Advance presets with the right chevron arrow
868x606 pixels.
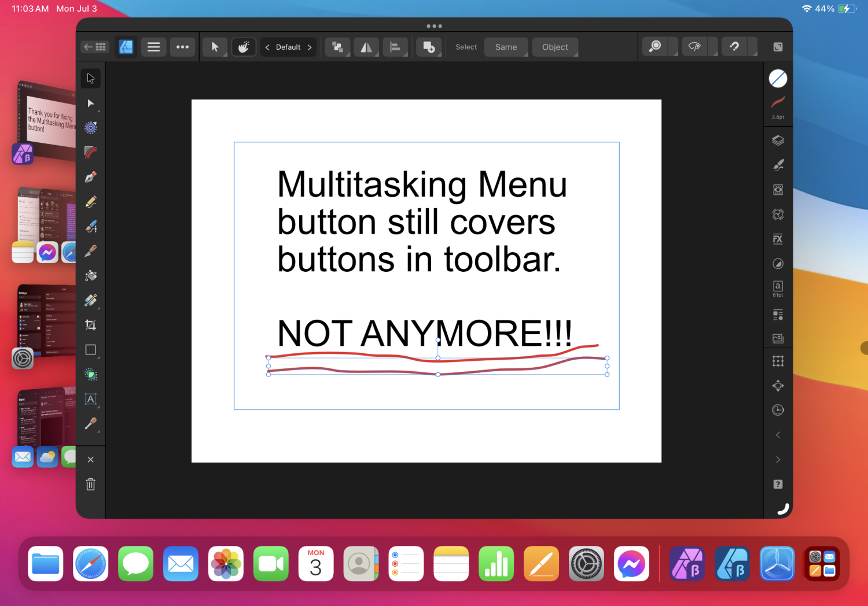point(778,459)
